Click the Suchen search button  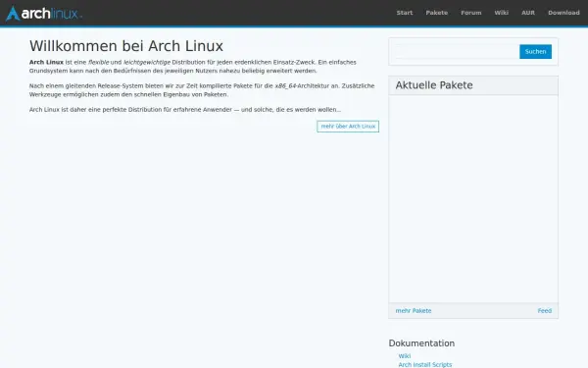tap(535, 51)
